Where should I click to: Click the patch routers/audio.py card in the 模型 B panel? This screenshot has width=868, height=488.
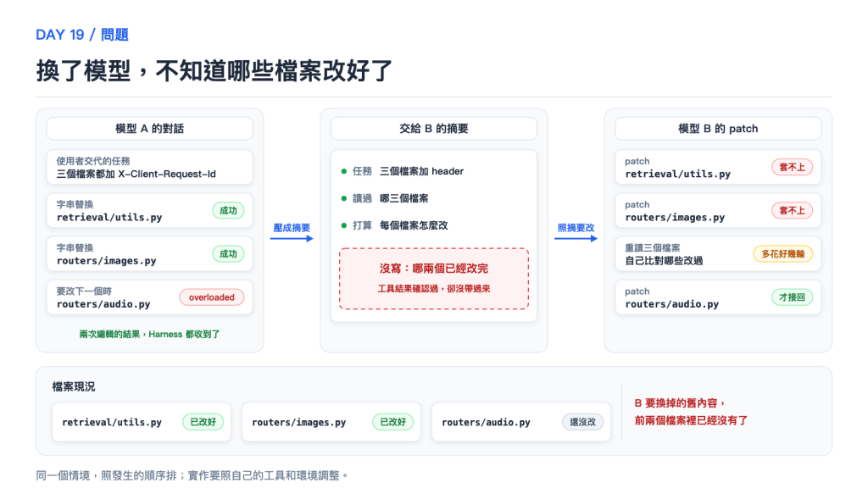[718, 297]
